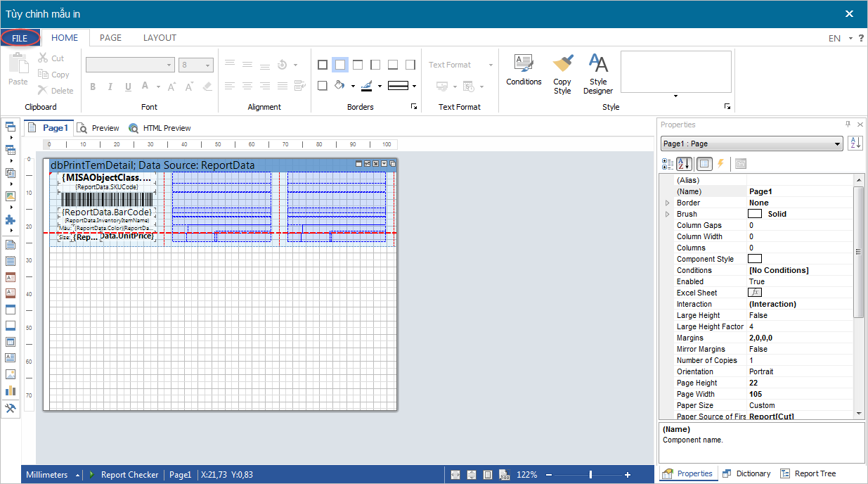
Task: Click the zoom in plus button
Action: 628,475
